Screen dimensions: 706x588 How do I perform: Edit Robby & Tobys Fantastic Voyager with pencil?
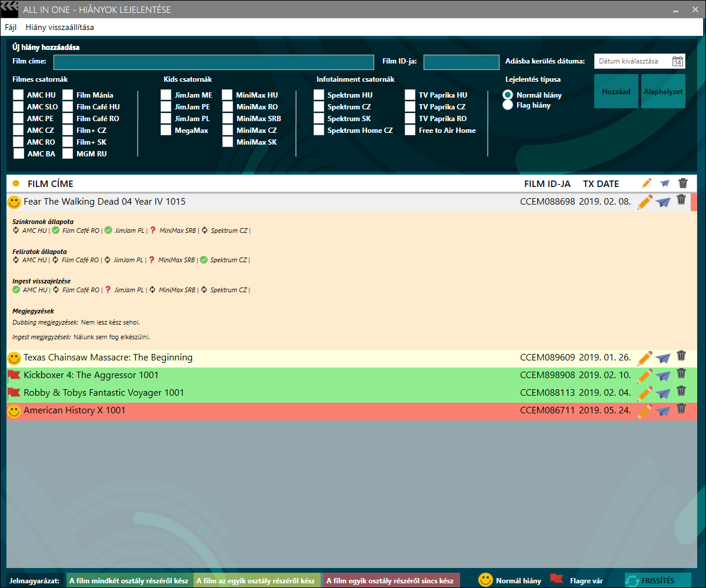click(x=645, y=393)
